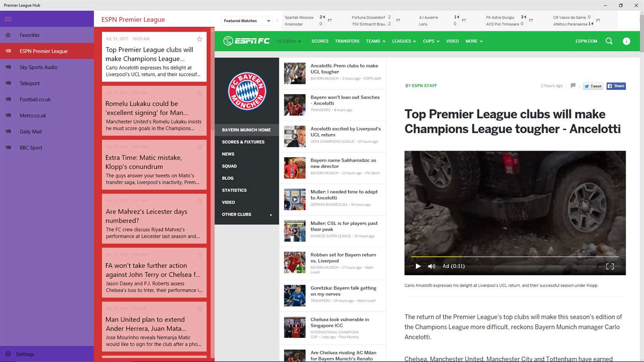The image size is (644, 362).
Task: Click the Tweet button
Action: 593,86
